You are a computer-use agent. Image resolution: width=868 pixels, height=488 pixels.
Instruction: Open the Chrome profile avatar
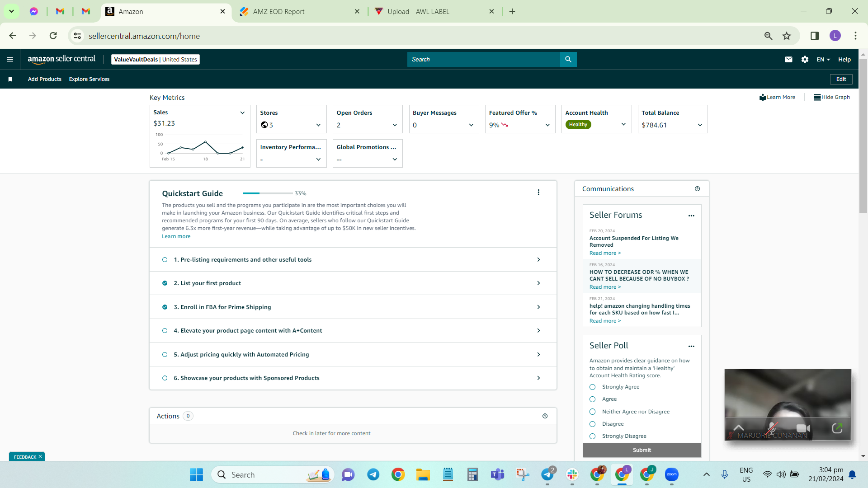[x=835, y=36]
